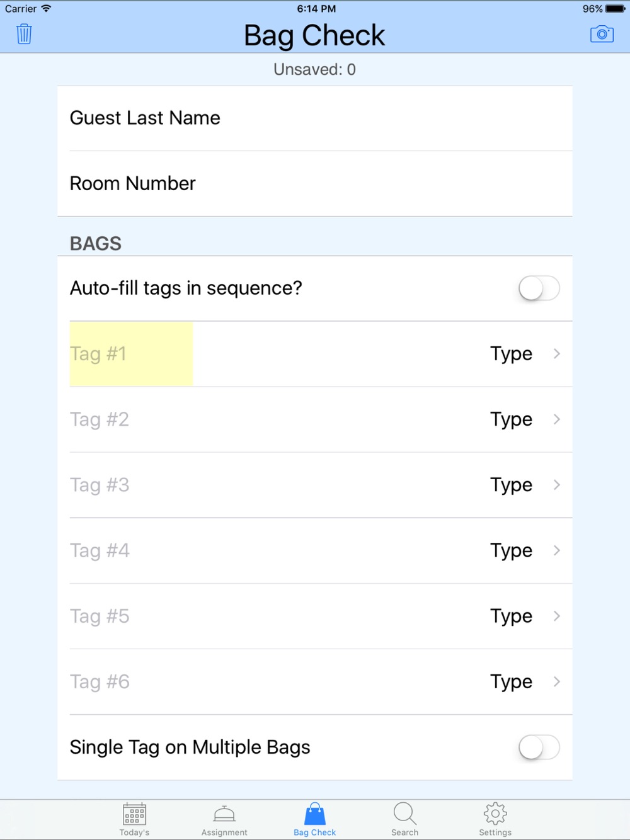Select Type option on Tag #6 row

tap(524, 681)
